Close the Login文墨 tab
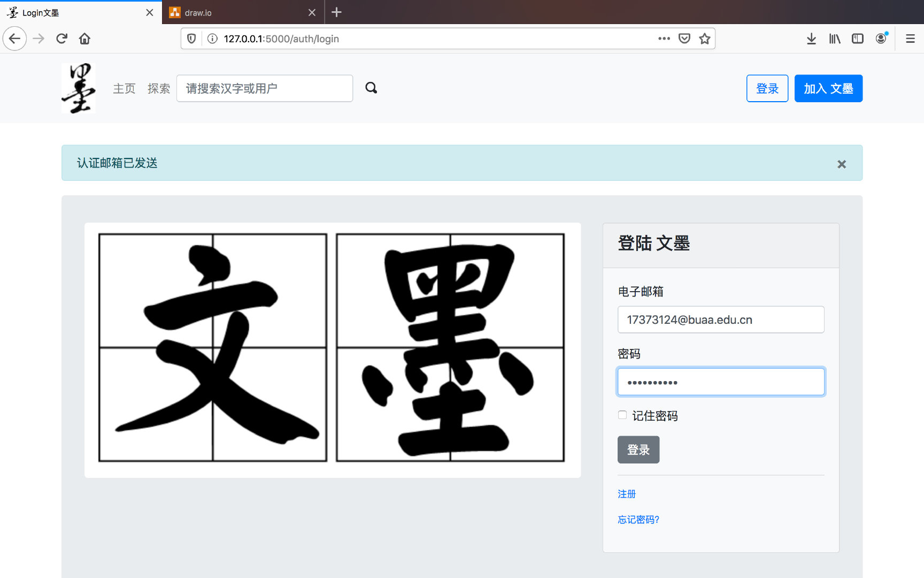This screenshot has width=924, height=578. point(150,12)
